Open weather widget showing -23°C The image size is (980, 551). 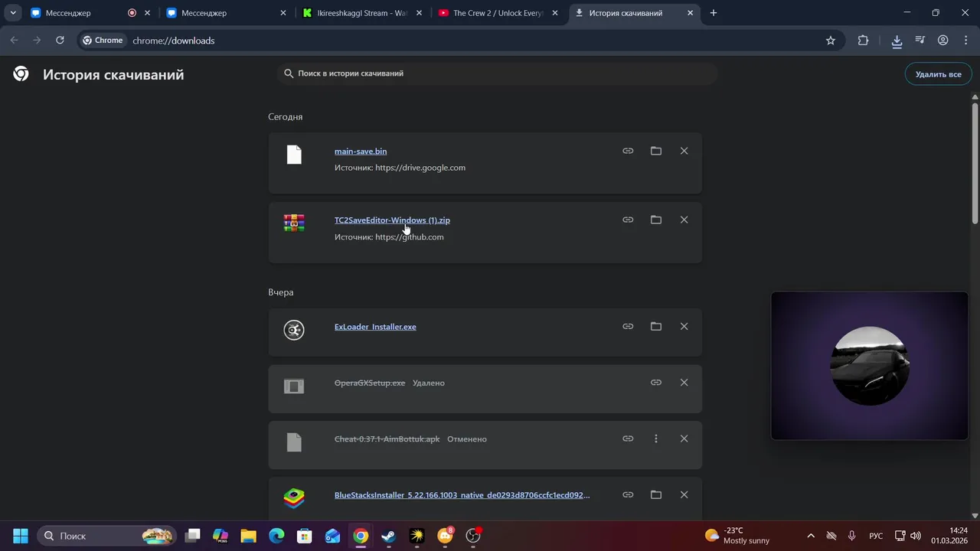(x=737, y=536)
